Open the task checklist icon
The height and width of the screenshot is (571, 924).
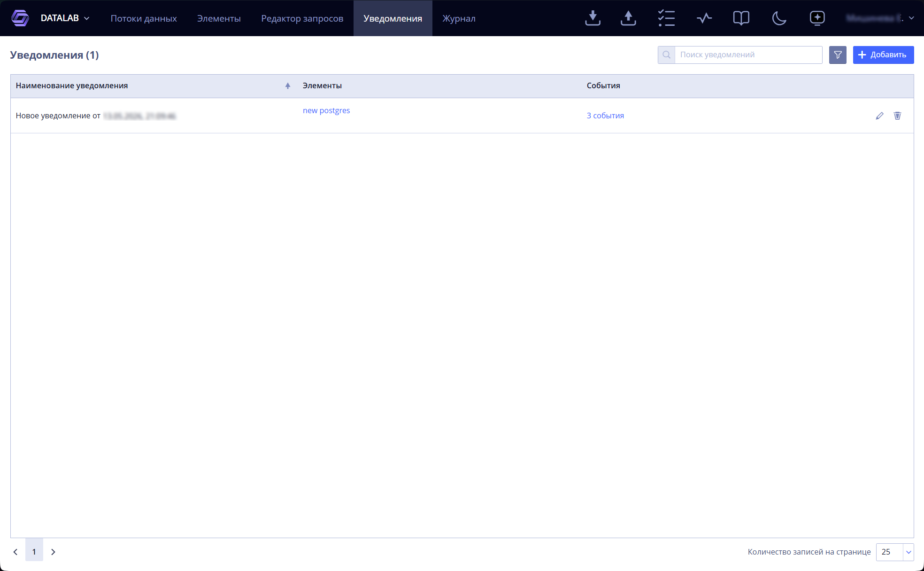(666, 18)
